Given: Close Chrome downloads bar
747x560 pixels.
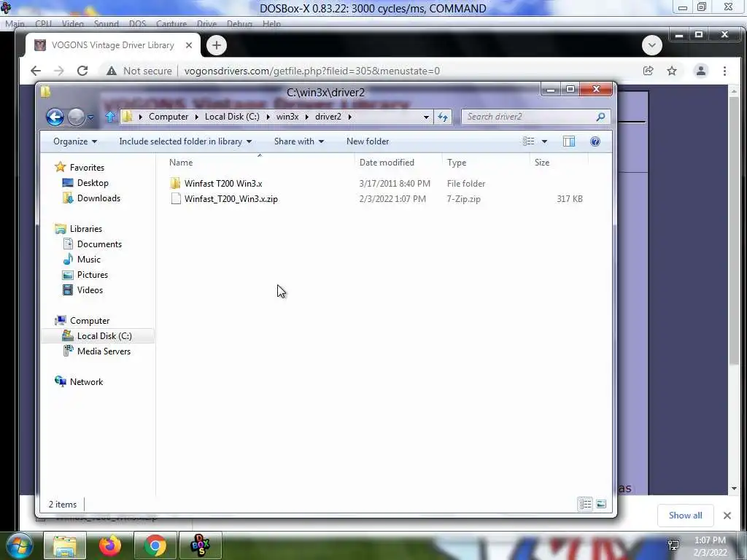Looking at the screenshot, I should (727, 516).
